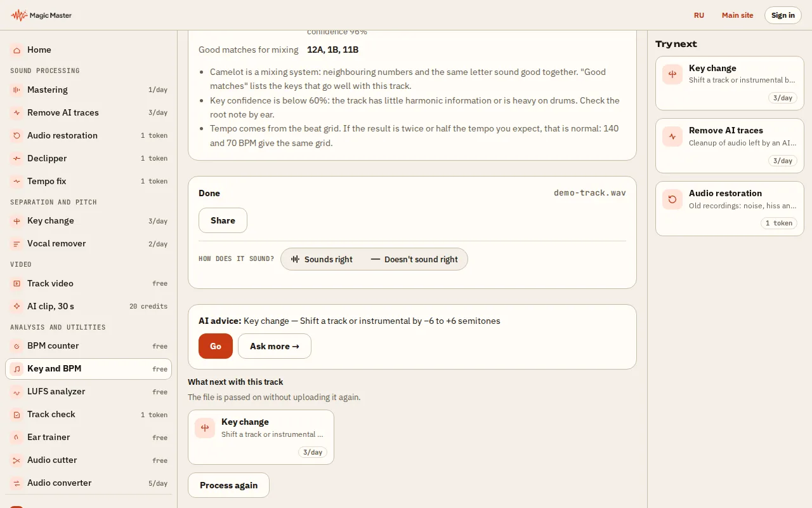Image resolution: width=812 pixels, height=508 pixels.
Task: Click the Share button
Action: point(223,220)
